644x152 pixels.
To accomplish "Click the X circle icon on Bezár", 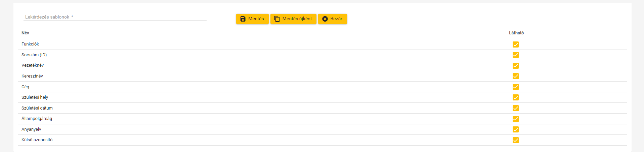I will tap(325, 19).
